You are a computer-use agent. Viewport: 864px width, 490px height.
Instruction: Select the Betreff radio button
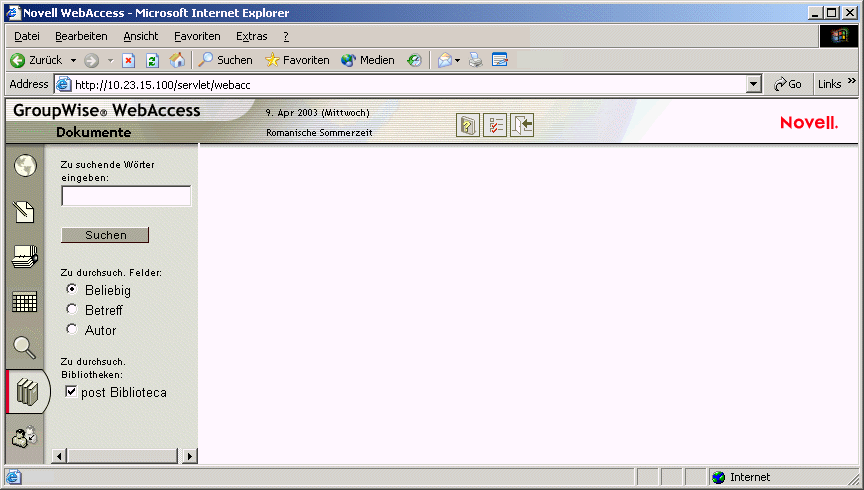coord(72,309)
